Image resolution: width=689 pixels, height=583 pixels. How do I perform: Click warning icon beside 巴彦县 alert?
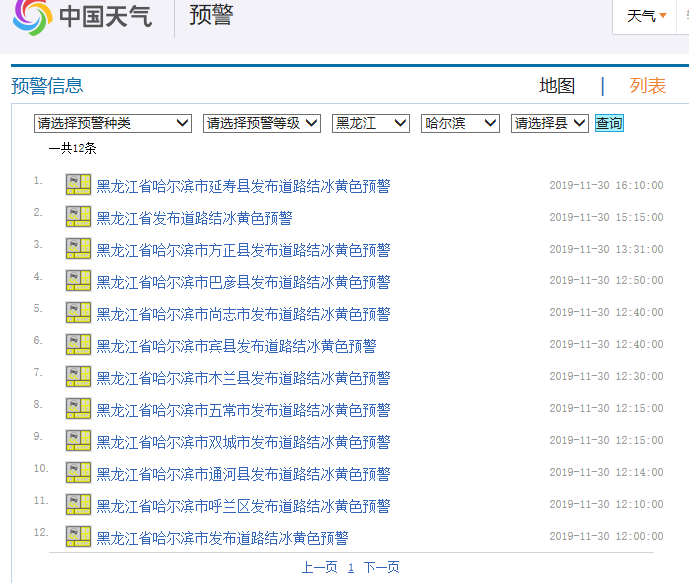click(x=78, y=281)
